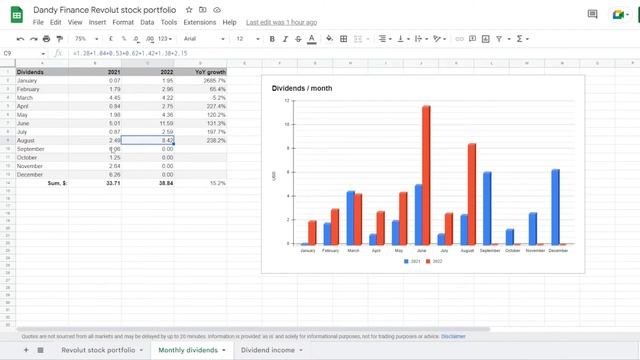Click the red June bar in the chart
The image size is (640, 360).
pos(426,175)
